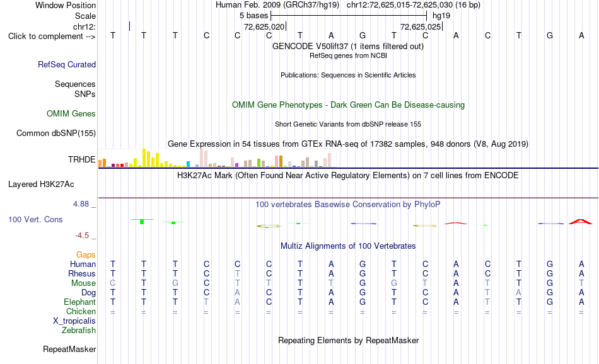Click the lime green bar in TRHDE chart

click(259, 163)
